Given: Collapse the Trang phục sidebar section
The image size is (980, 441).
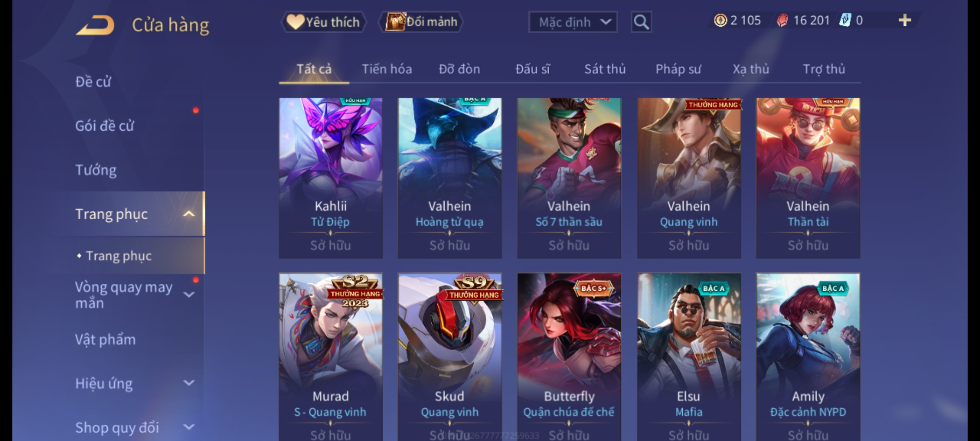Looking at the screenshot, I should click(x=189, y=214).
